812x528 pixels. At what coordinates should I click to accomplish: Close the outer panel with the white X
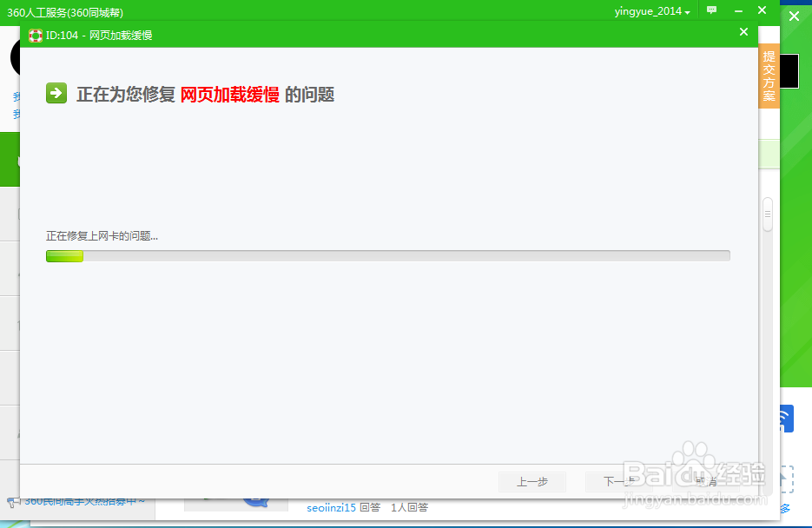[x=794, y=16]
